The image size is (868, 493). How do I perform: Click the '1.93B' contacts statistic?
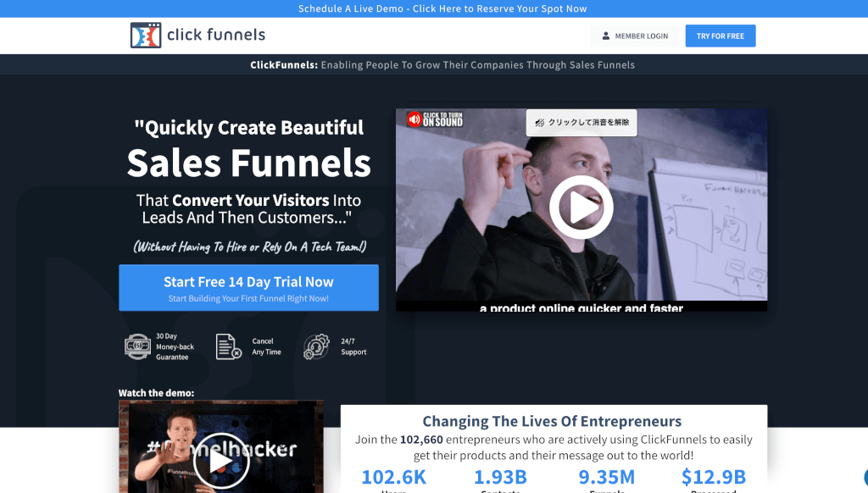click(x=500, y=477)
